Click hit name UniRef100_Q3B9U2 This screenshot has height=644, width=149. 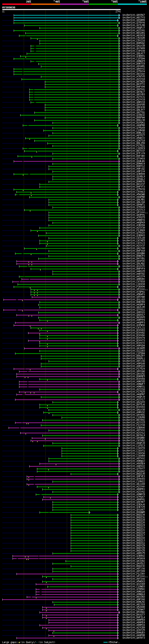(134, 556)
